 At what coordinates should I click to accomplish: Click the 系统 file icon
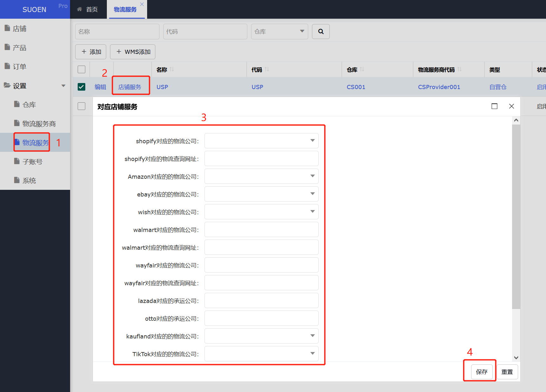point(17,180)
